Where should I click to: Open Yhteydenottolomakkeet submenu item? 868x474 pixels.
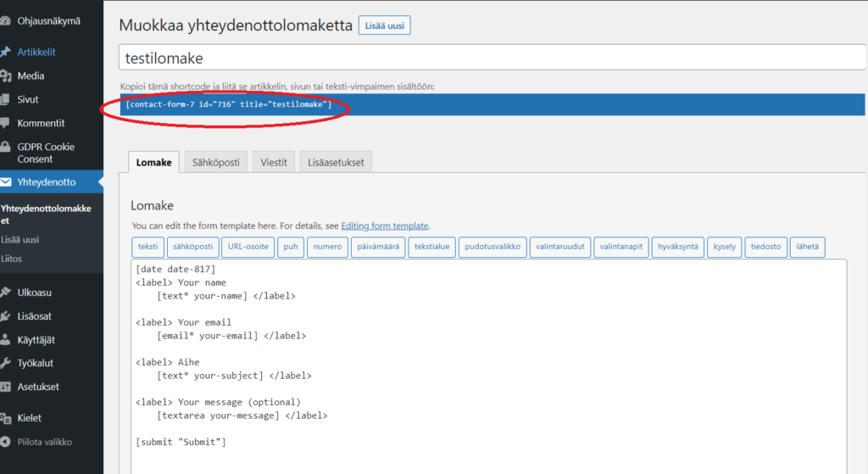point(46,215)
